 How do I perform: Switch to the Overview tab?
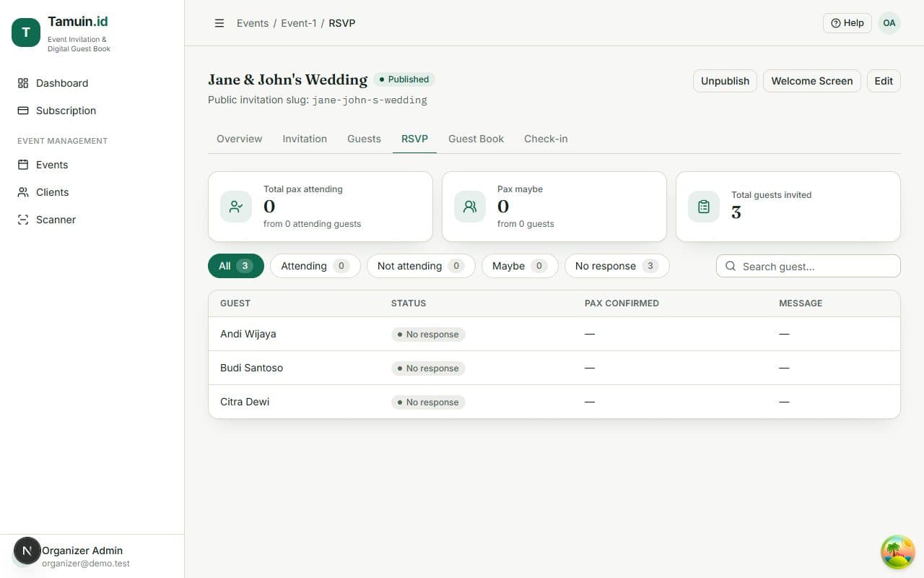click(240, 139)
